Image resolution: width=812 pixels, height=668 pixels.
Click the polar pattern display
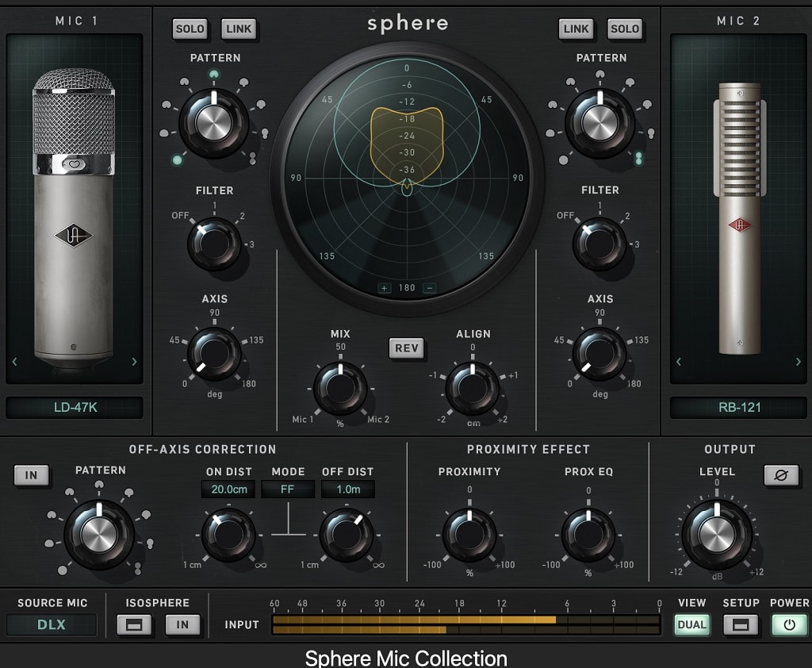pyautogui.click(x=407, y=179)
